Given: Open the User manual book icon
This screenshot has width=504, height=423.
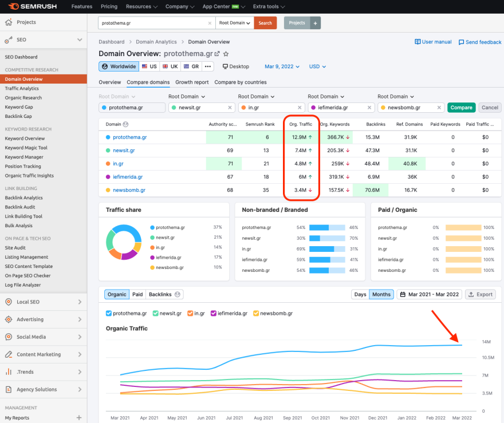Looking at the screenshot, I should (418, 42).
